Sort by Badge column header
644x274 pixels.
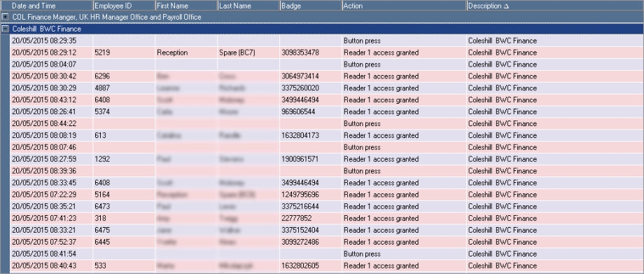click(x=311, y=6)
